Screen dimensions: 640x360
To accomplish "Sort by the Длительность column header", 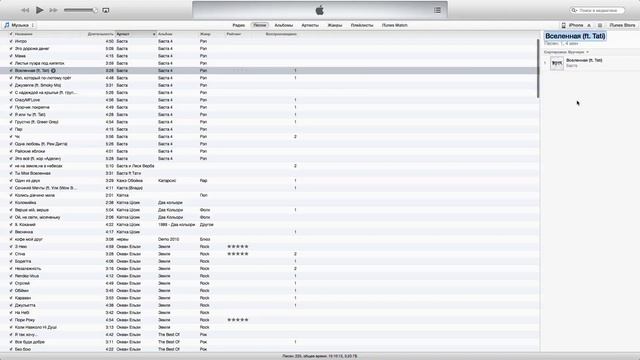I will pos(100,34).
